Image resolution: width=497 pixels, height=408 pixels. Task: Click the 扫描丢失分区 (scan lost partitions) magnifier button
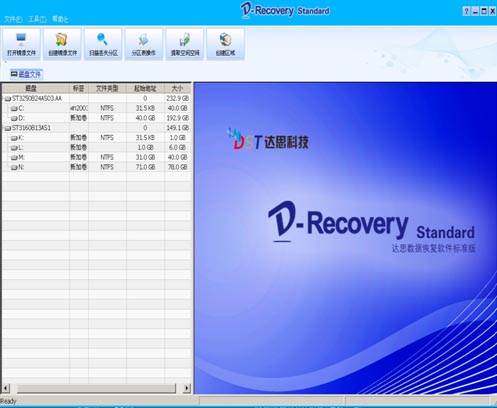[x=103, y=44]
